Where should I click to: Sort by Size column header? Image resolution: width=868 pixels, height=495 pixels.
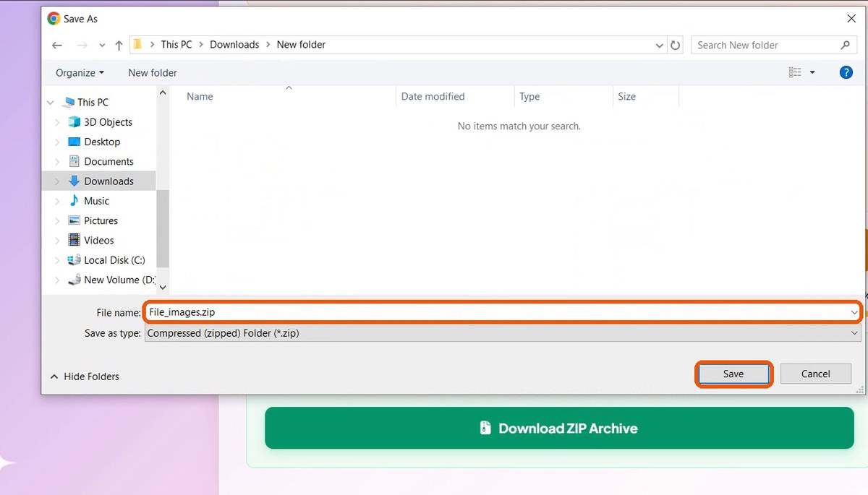[627, 96]
